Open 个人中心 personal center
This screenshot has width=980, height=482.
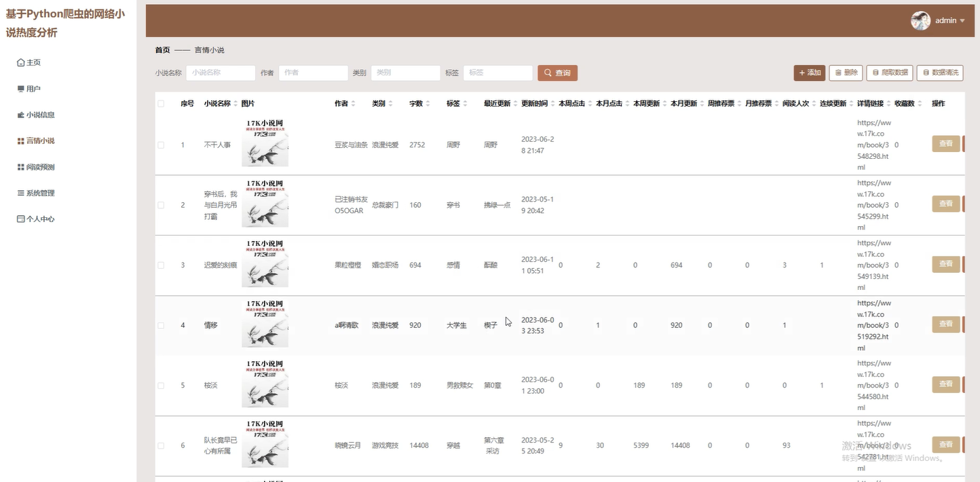tap(36, 219)
